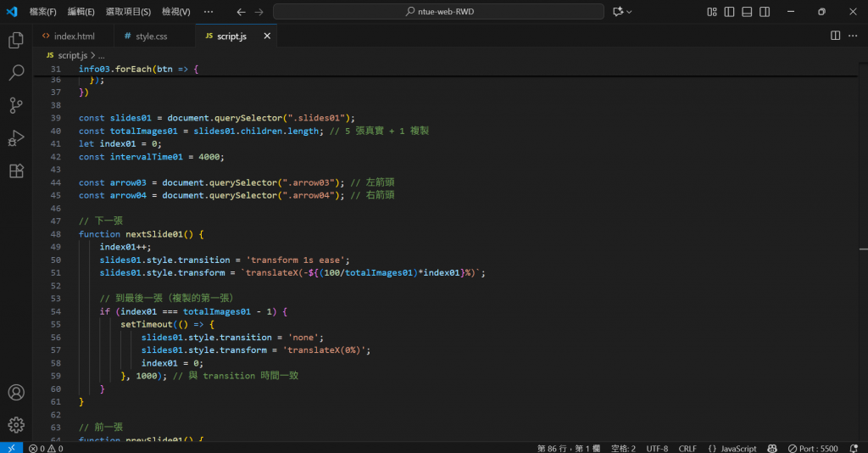The image size is (868, 453).
Task: Open Customize Layout icon
Action: coord(712,12)
